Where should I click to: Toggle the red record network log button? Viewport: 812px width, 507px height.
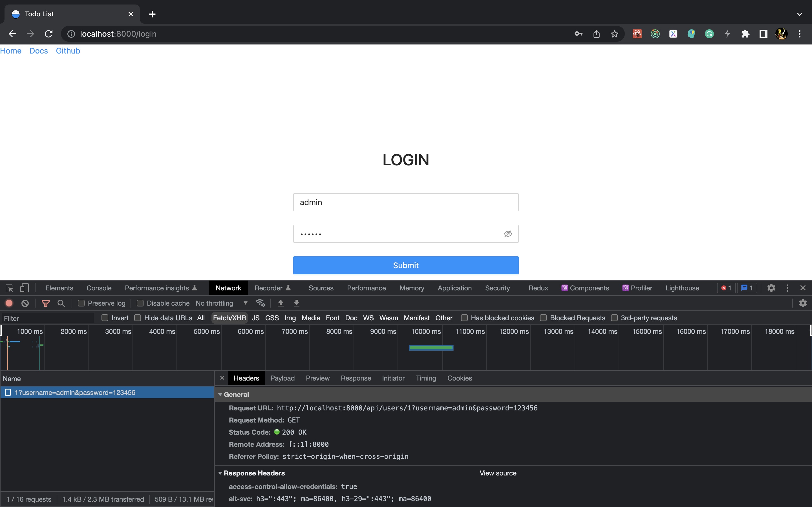pyautogui.click(x=9, y=303)
